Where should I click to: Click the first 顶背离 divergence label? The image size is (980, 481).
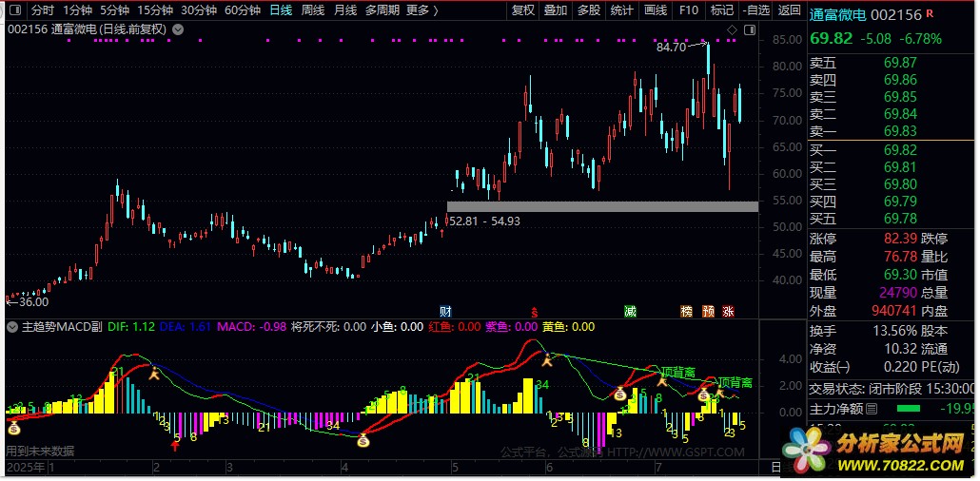pos(677,373)
